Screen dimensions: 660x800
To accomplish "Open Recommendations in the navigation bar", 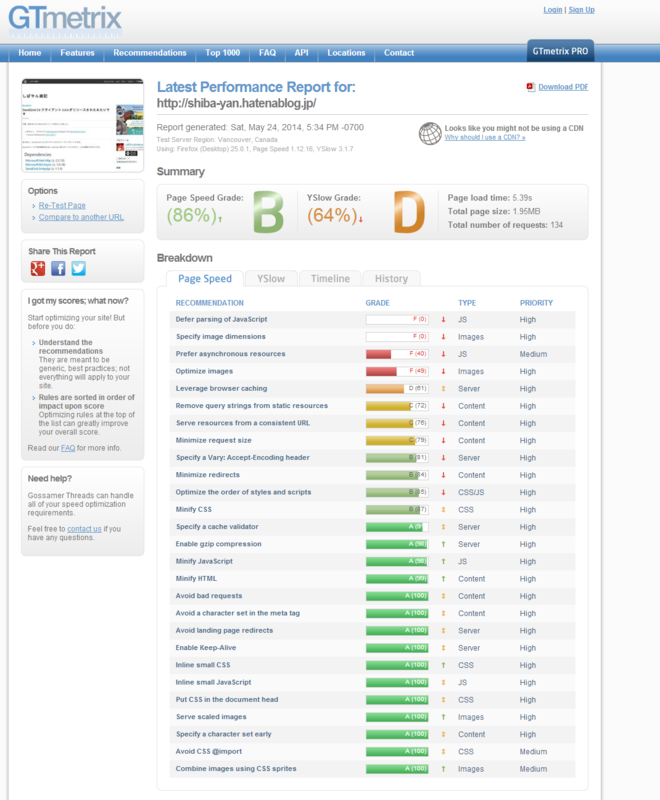I will coord(150,53).
